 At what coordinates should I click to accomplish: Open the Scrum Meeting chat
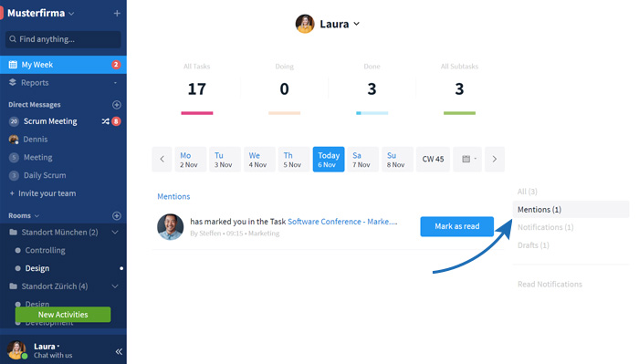pyautogui.click(x=50, y=121)
